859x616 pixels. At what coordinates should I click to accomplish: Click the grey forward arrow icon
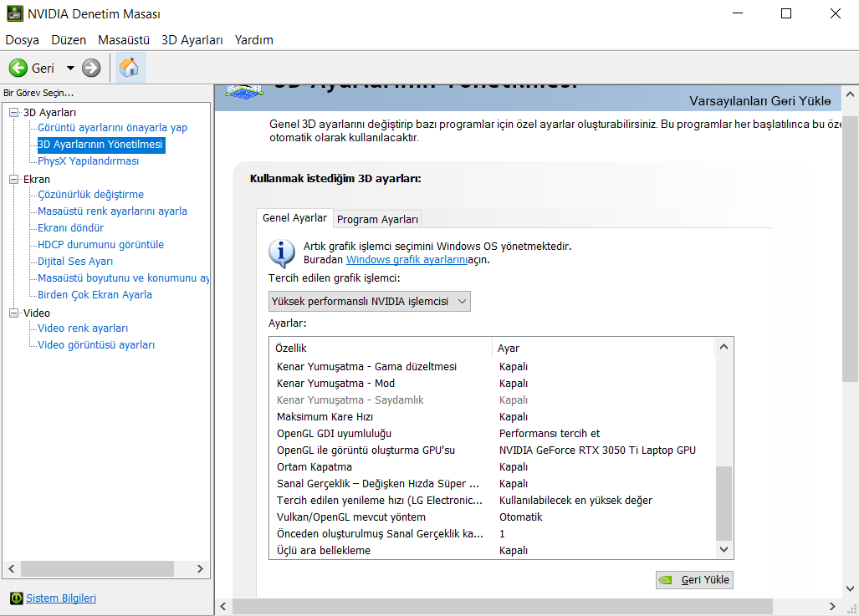pyautogui.click(x=91, y=68)
